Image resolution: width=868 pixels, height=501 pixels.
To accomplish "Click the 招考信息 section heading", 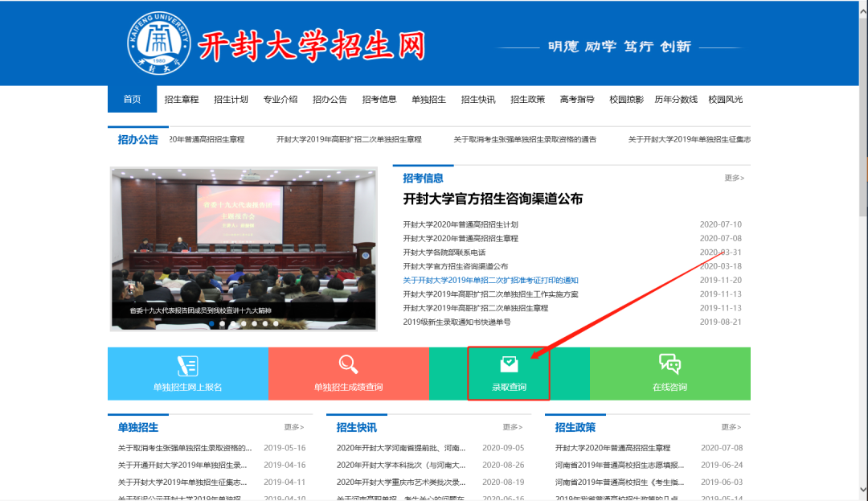I will pyautogui.click(x=423, y=179).
